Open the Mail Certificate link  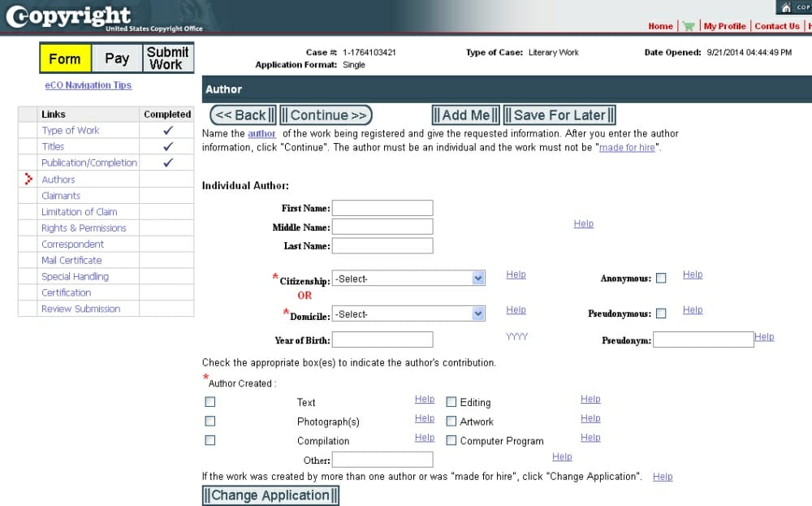(71, 260)
